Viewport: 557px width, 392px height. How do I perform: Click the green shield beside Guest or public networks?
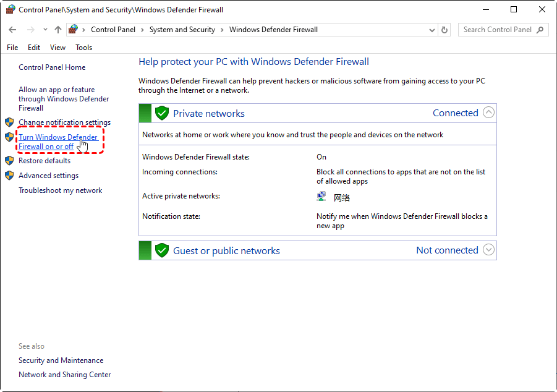pyautogui.click(x=162, y=250)
